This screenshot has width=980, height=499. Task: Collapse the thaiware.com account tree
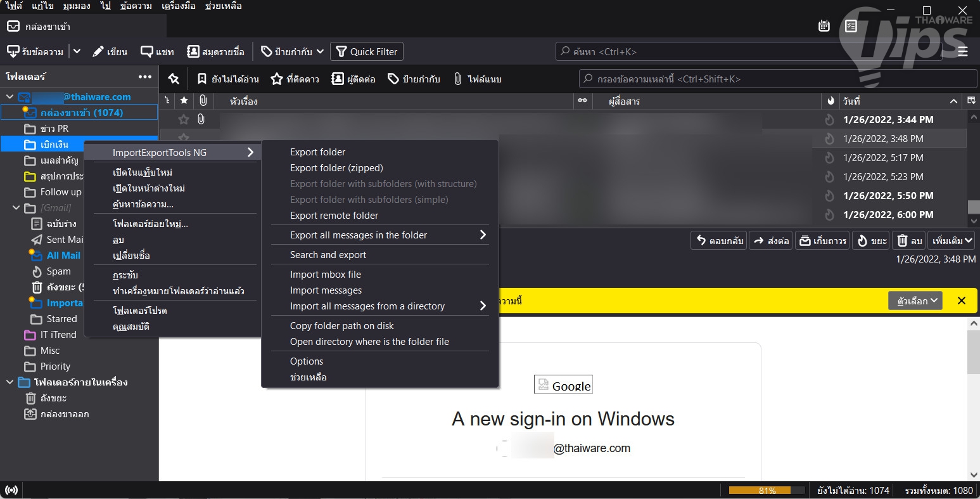pyautogui.click(x=10, y=97)
